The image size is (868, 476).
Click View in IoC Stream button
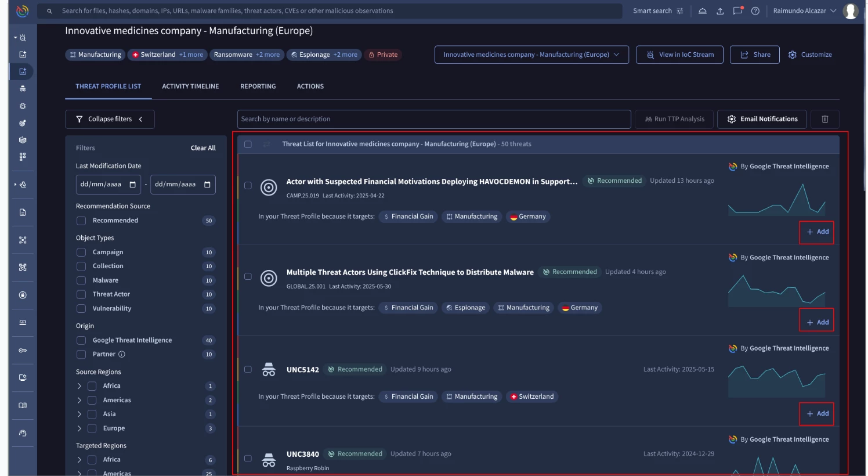tap(680, 55)
